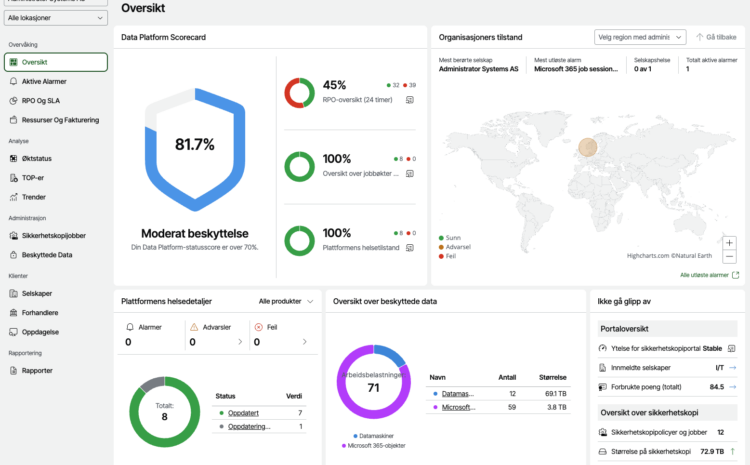
Task: Click the Trender sidebar icon
Action: (13, 197)
